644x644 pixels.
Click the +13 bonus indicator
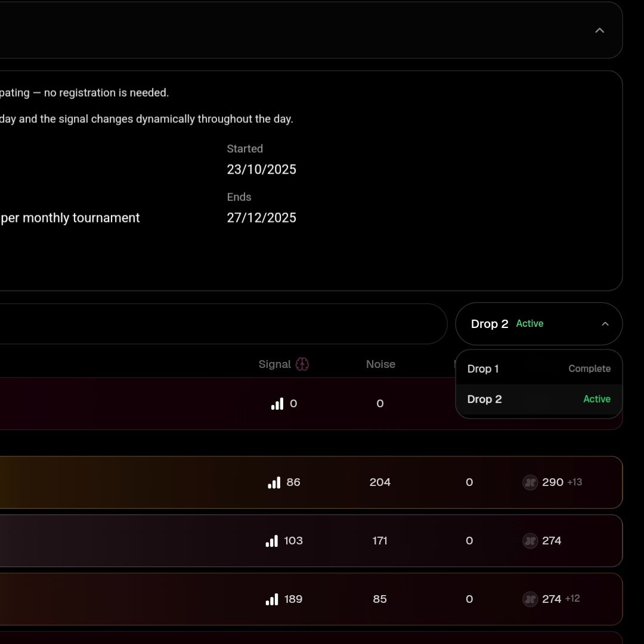(574, 482)
